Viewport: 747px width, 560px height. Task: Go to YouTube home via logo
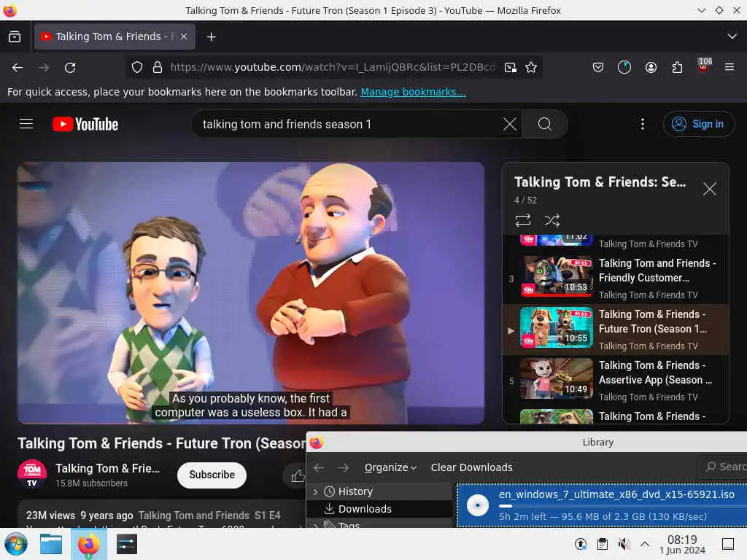(x=85, y=124)
